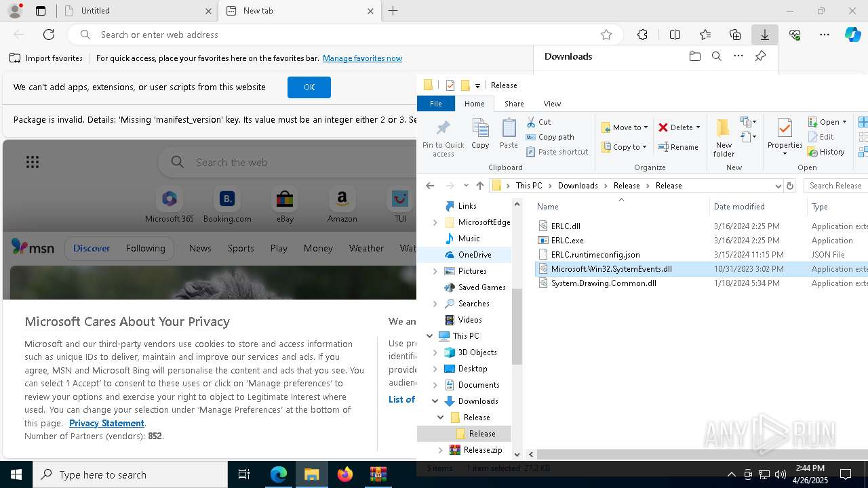Image resolution: width=868 pixels, height=488 pixels.
Task: Open Amazon shortcut tile
Action: pos(342,205)
